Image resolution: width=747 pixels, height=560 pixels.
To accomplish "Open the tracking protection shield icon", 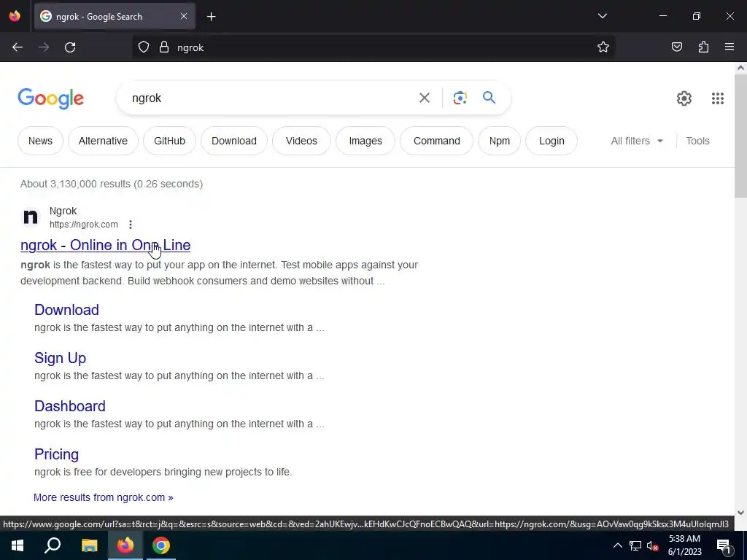I will (144, 47).
